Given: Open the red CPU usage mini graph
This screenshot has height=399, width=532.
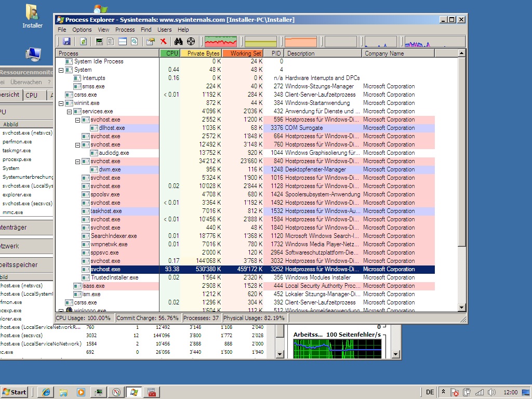Looking at the screenshot, I should pos(220,42).
